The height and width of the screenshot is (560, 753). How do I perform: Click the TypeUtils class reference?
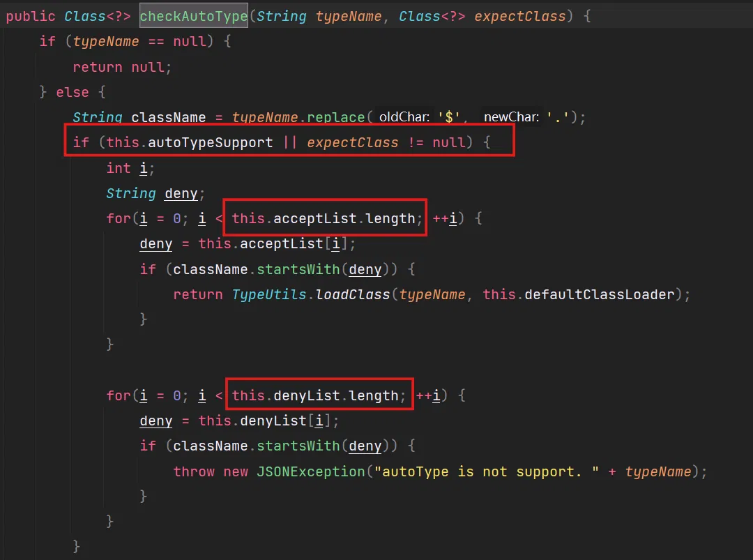point(269,294)
